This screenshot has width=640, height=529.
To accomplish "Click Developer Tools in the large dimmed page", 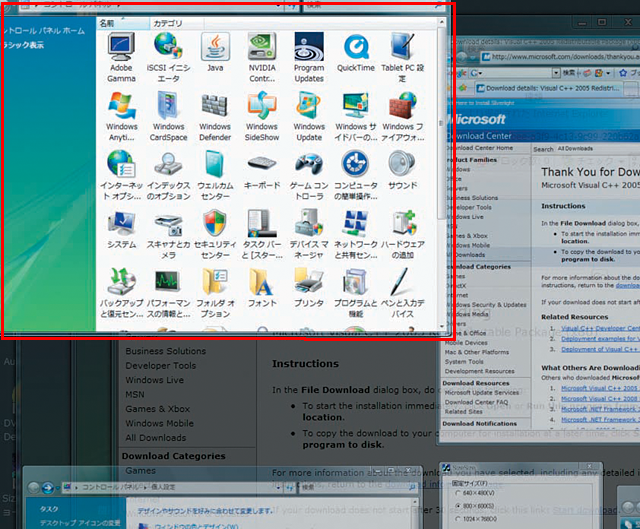I will pyautogui.click(x=161, y=365).
